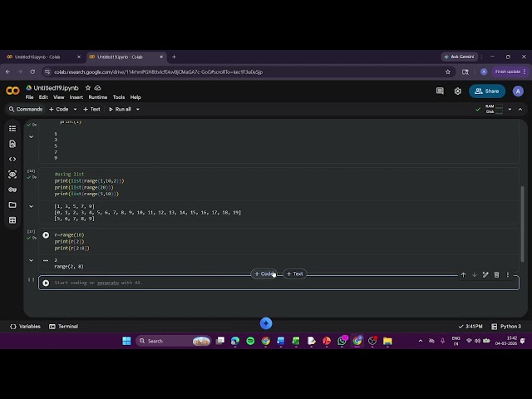Collapse output of first cell
Image resolution: width=532 pixels, height=399 pixels.
[32, 136]
